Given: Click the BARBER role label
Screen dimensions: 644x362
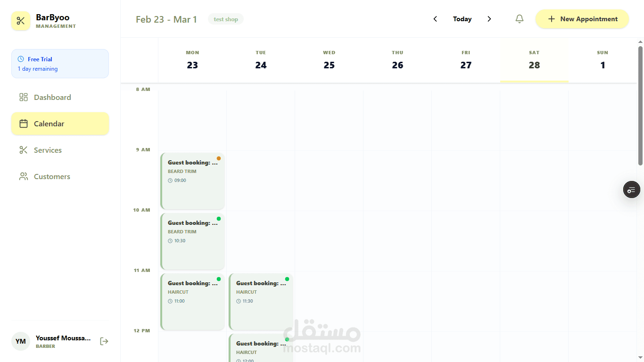Looking at the screenshot, I should 45,346.
